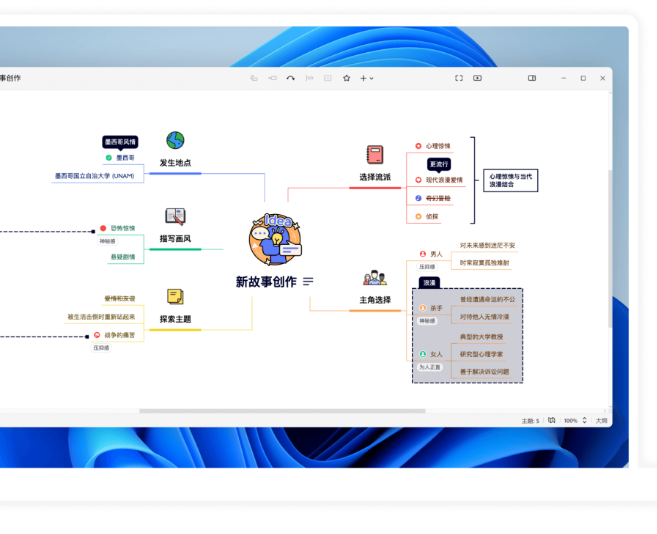The height and width of the screenshot is (534, 657).
Task: Click the relationship curve arrow tool
Action: [291, 78]
